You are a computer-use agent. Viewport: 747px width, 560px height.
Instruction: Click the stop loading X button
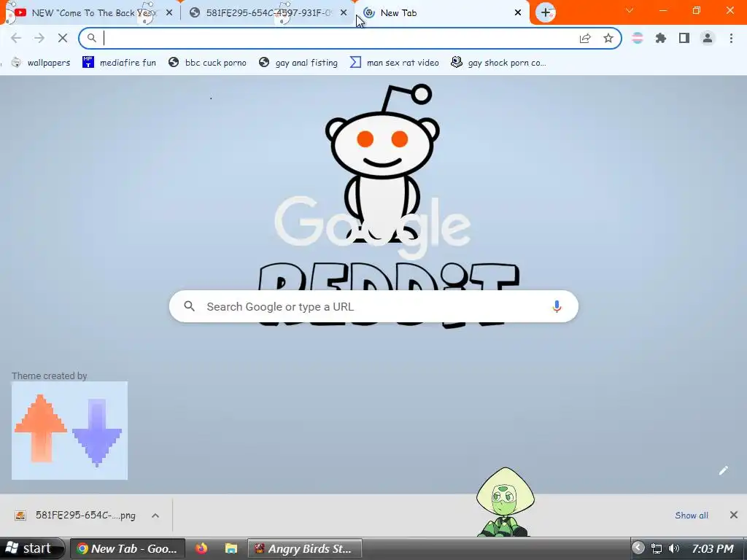pyautogui.click(x=63, y=38)
